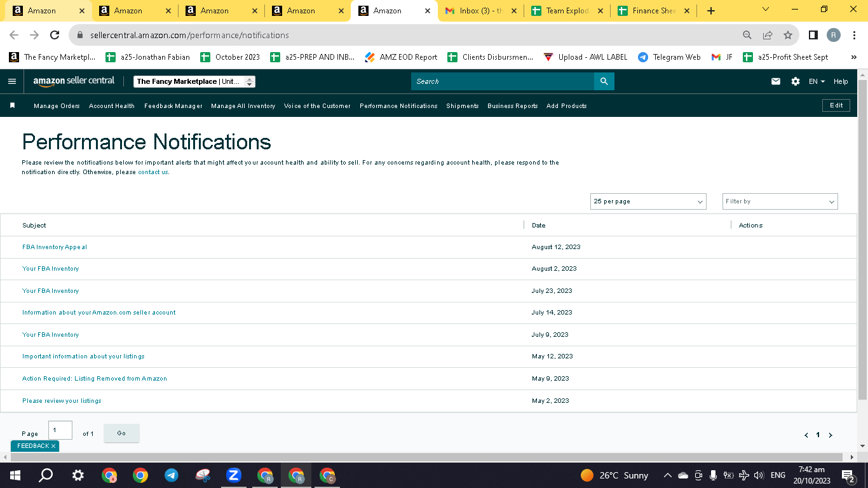Open the Manage Orders menu item
868x488 pixels.
coord(57,106)
